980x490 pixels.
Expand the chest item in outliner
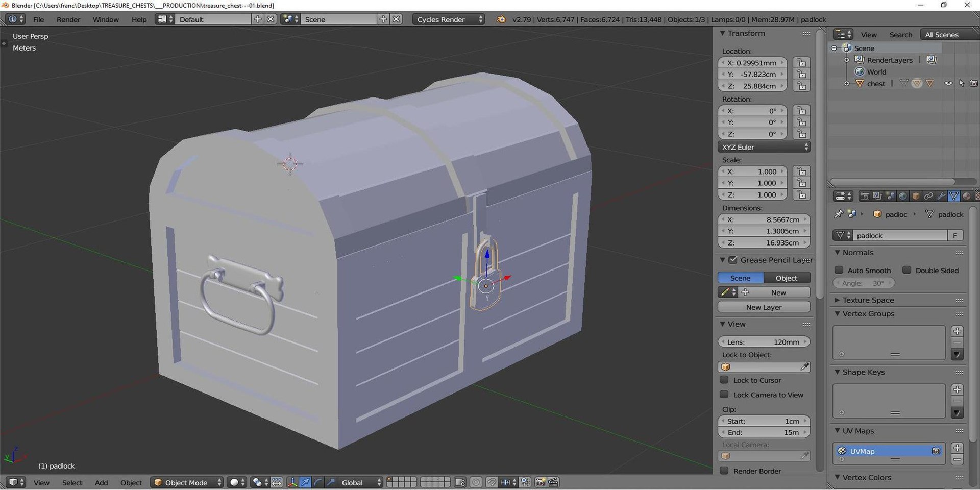(x=846, y=83)
